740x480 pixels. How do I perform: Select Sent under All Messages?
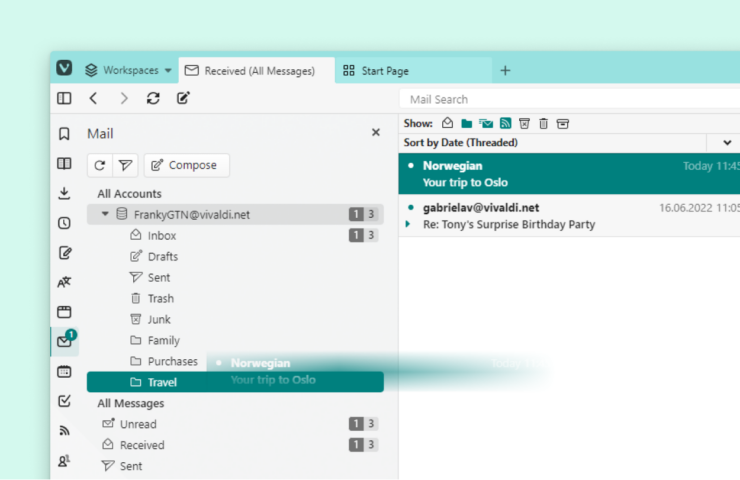pos(235,466)
